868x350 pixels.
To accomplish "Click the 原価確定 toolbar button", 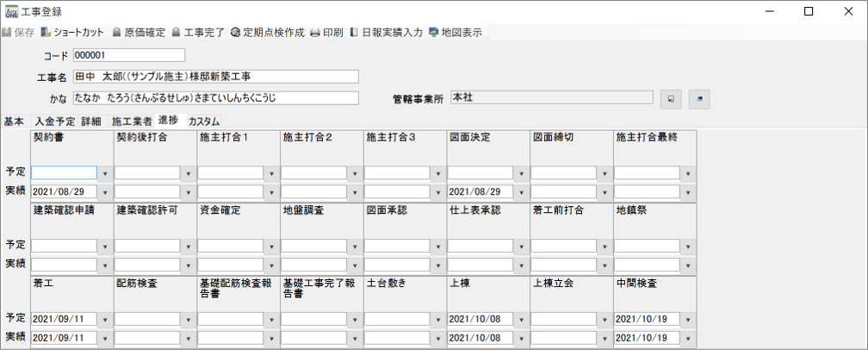I will pyautogui.click(x=139, y=33).
